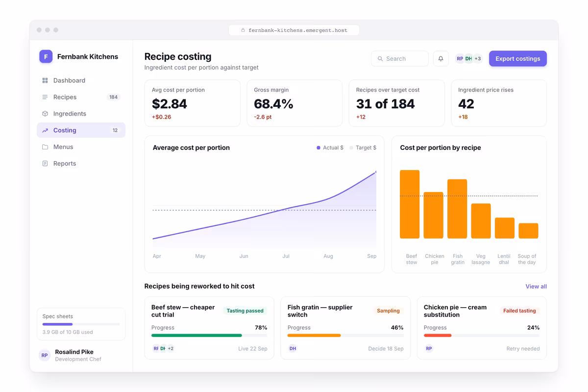Toggle Actual $ legend series

tap(330, 147)
